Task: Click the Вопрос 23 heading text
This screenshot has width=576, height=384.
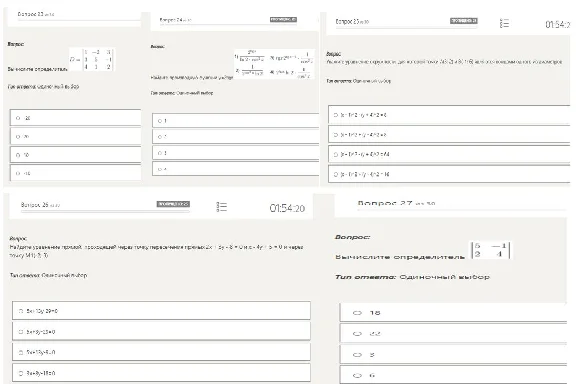Action: pos(36,14)
